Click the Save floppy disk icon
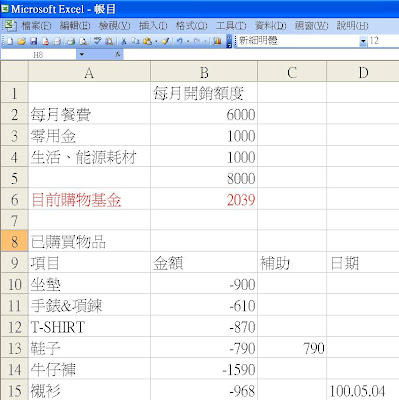Viewport: 399px width, 400px height. pos(34,41)
